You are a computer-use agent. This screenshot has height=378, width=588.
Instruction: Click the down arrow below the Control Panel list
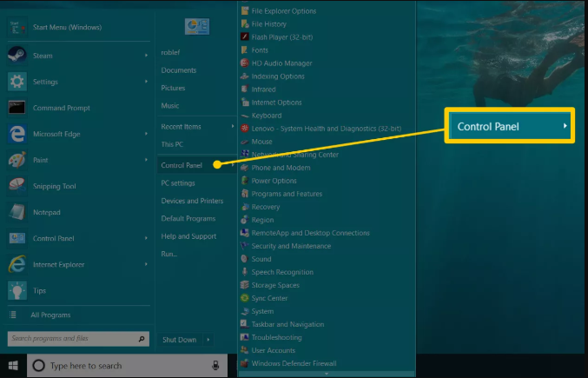(327, 374)
